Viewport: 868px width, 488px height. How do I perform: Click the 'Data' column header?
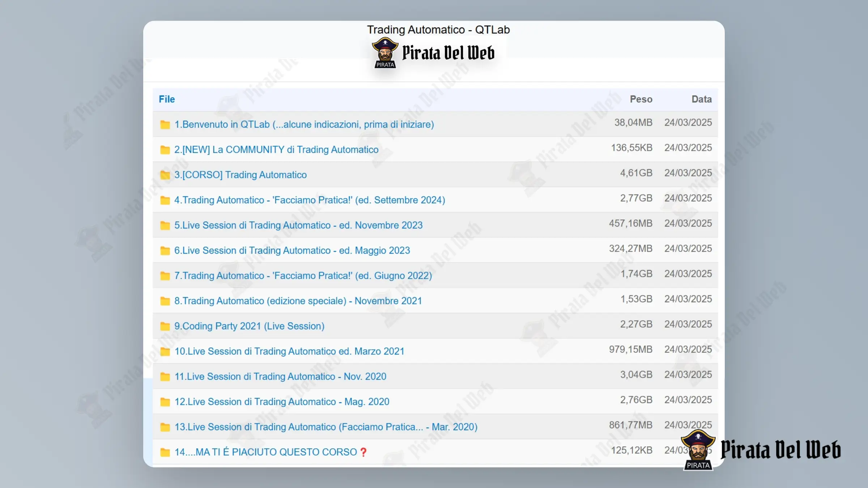(702, 99)
